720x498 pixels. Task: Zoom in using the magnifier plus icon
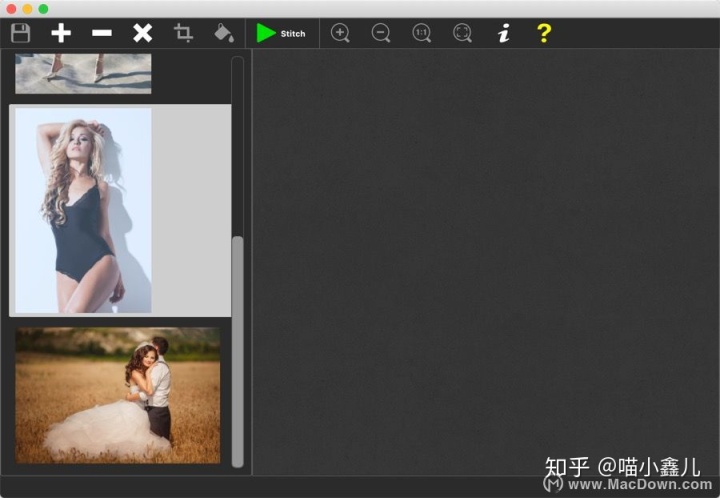[x=340, y=33]
